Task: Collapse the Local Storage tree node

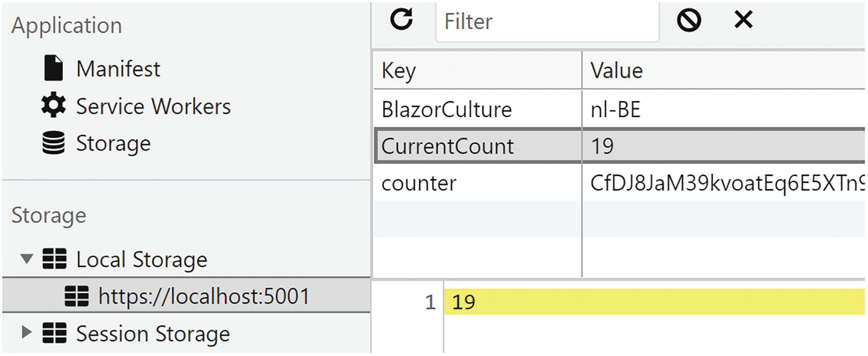Action: [x=27, y=259]
